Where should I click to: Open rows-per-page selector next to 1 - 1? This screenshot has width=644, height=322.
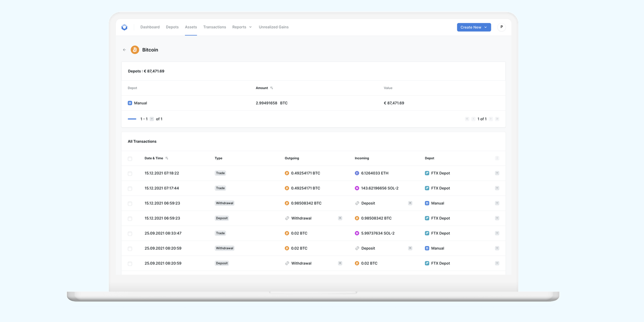click(x=152, y=119)
